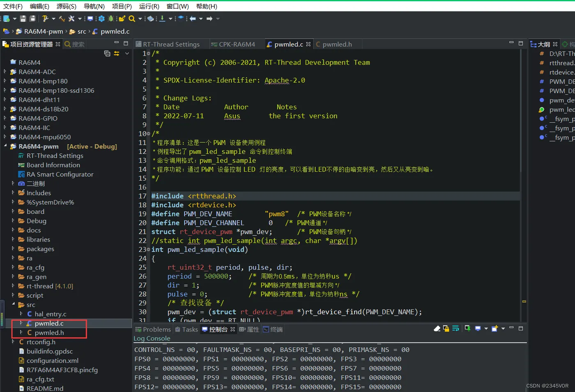The width and height of the screenshot is (575, 392).
Task: Click the Open New Console icon
Action: pos(495,328)
